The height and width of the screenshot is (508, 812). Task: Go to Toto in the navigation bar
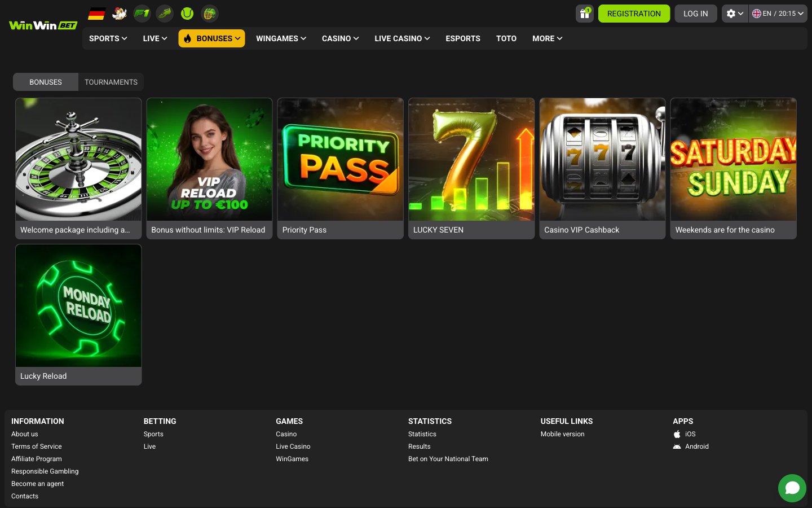tap(506, 38)
